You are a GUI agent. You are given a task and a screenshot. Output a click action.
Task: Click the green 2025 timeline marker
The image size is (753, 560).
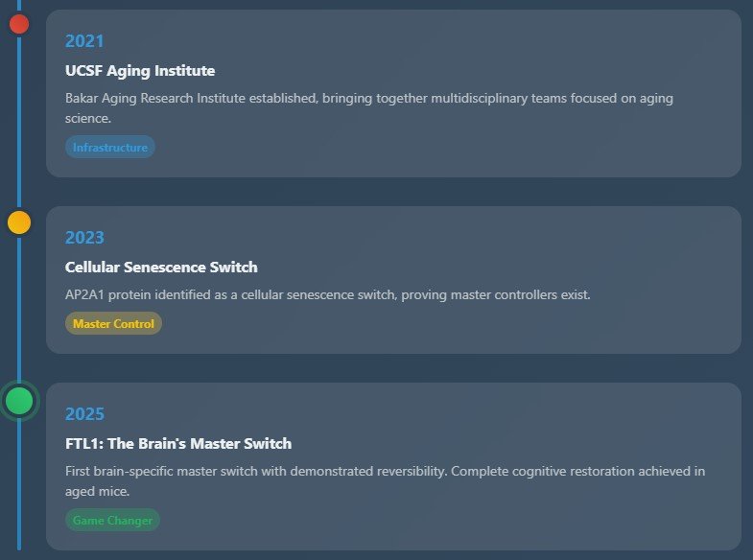pos(19,401)
